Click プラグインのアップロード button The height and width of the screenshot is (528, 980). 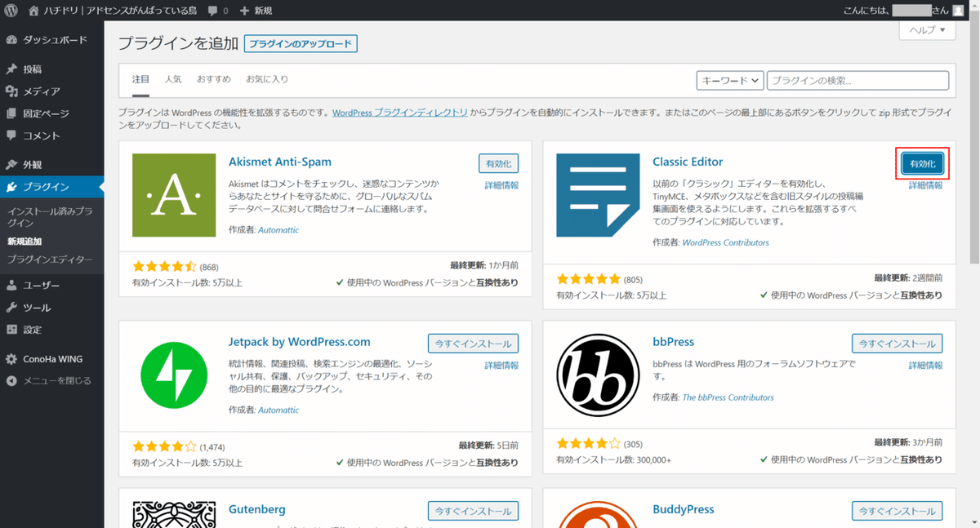[301, 44]
